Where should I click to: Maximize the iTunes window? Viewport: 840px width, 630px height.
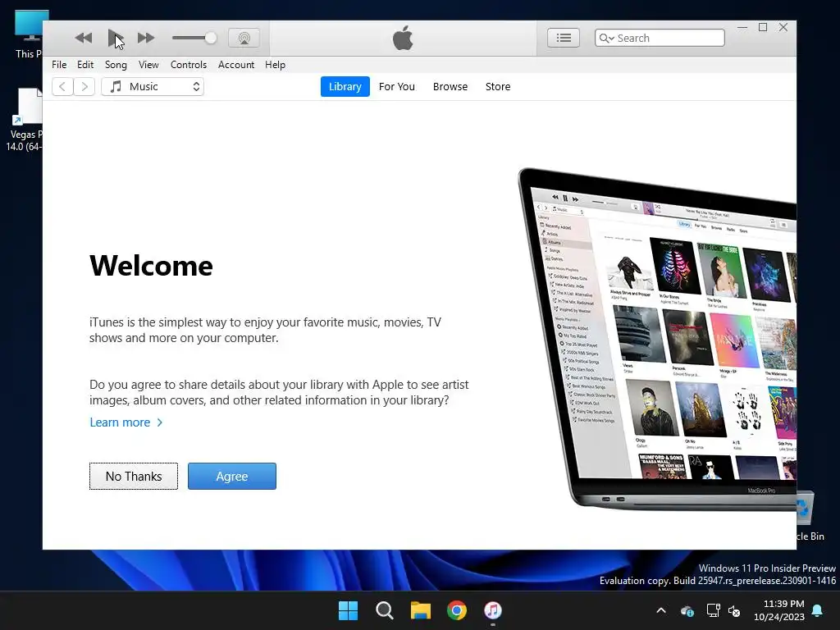(x=763, y=27)
